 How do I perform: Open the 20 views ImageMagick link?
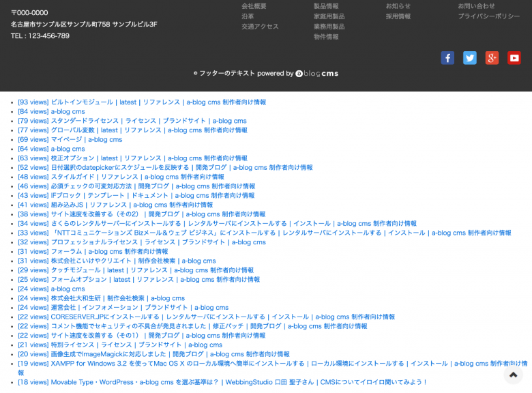153,354
